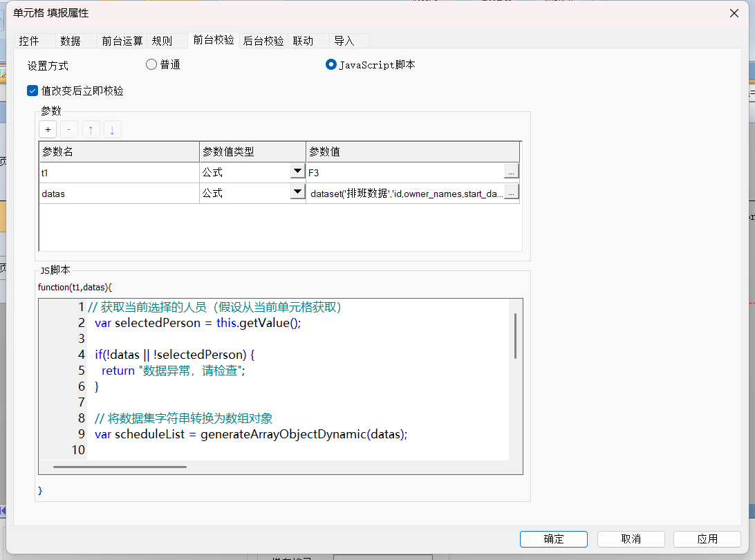Screen dimensions: 755x560
Task: Click the 取消 button
Action: tap(631, 539)
